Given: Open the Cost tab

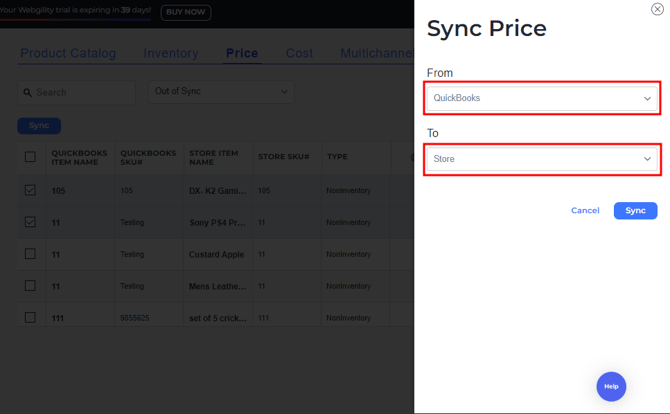Looking at the screenshot, I should pos(299,53).
